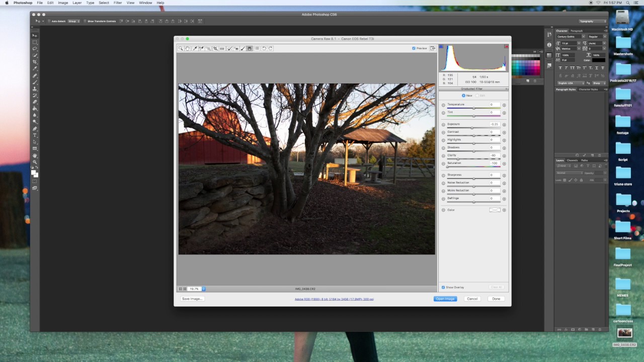The width and height of the screenshot is (644, 362).
Task: Open the zoom level dropdown at 19.7%
Action: (203, 289)
